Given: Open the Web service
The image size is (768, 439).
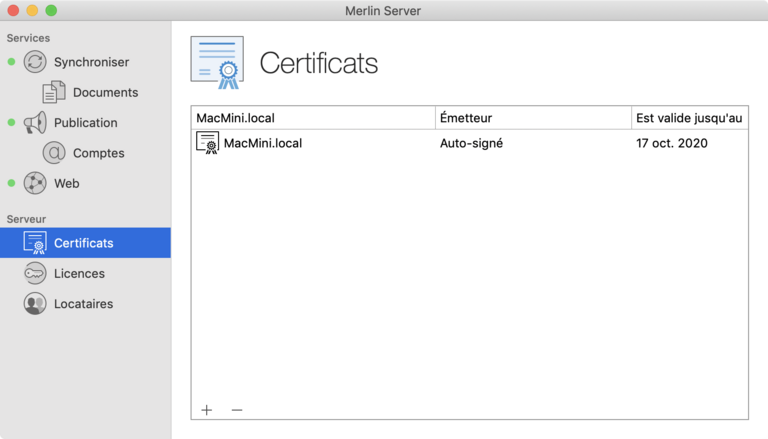Looking at the screenshot, I should 67,184.
